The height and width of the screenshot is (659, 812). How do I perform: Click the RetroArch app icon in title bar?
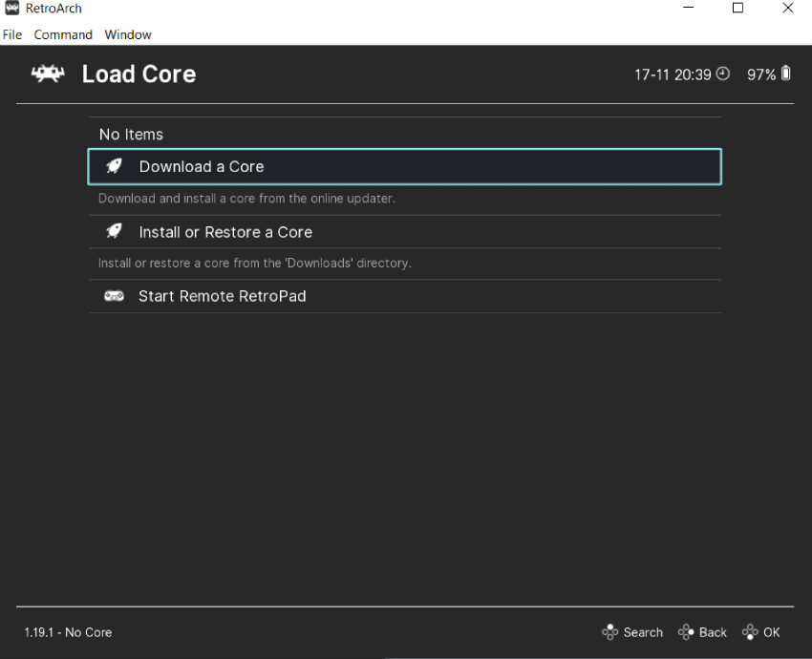12,9
